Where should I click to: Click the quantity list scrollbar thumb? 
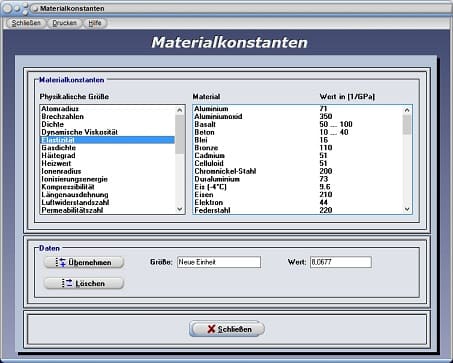tap(180, 134)
